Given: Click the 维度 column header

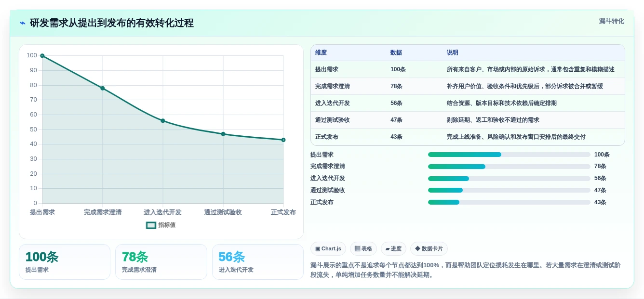Looking at the screenshot, I should pyautogui.click(x=321, y=52).
